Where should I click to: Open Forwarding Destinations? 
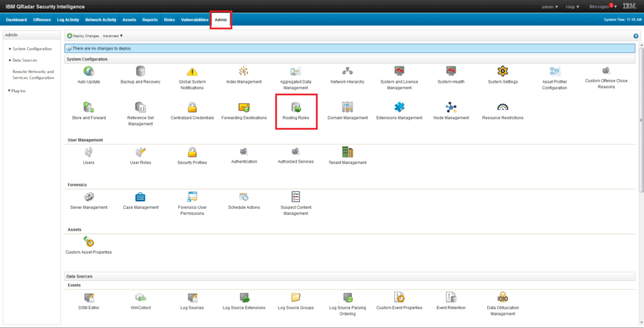tap(244, 107)
